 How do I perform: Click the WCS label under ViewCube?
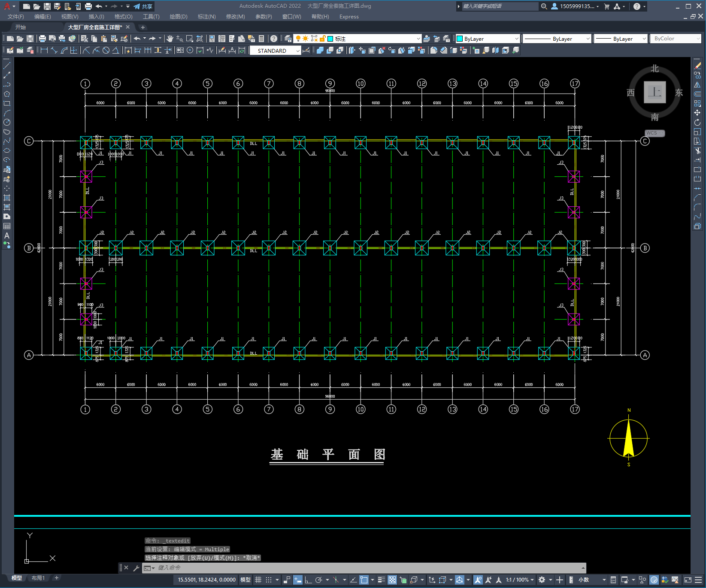coord(654,133)
